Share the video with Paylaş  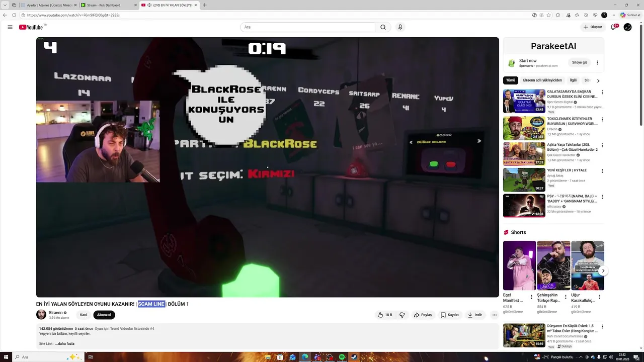point(423,315)
